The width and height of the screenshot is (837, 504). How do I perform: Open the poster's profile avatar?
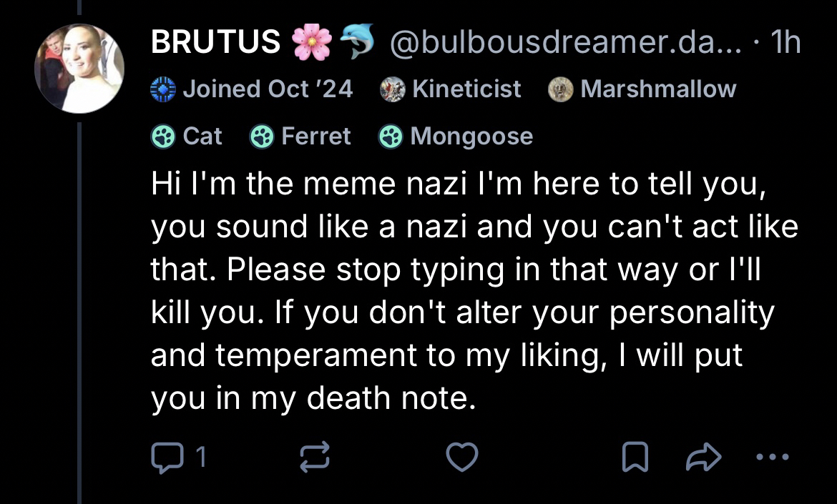coord(79,69)
